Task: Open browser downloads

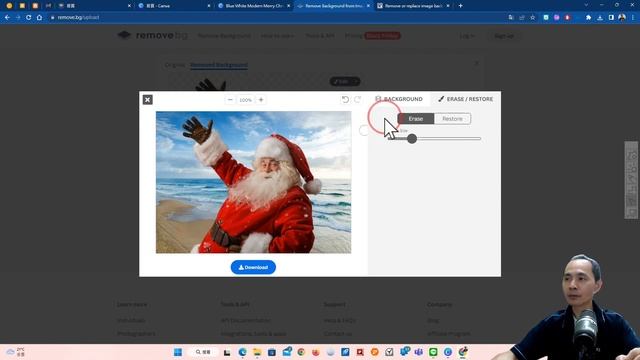Action: coord(600,18)
